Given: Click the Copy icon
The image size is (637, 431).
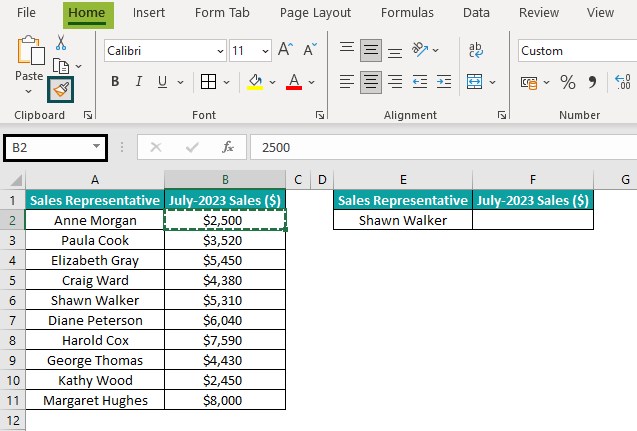Looking at the screenshot, I should (x=61, y=66).
